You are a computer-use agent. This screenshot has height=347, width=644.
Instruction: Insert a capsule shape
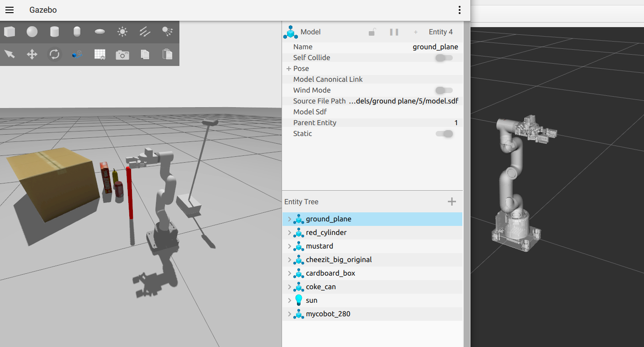pos(77,32)
